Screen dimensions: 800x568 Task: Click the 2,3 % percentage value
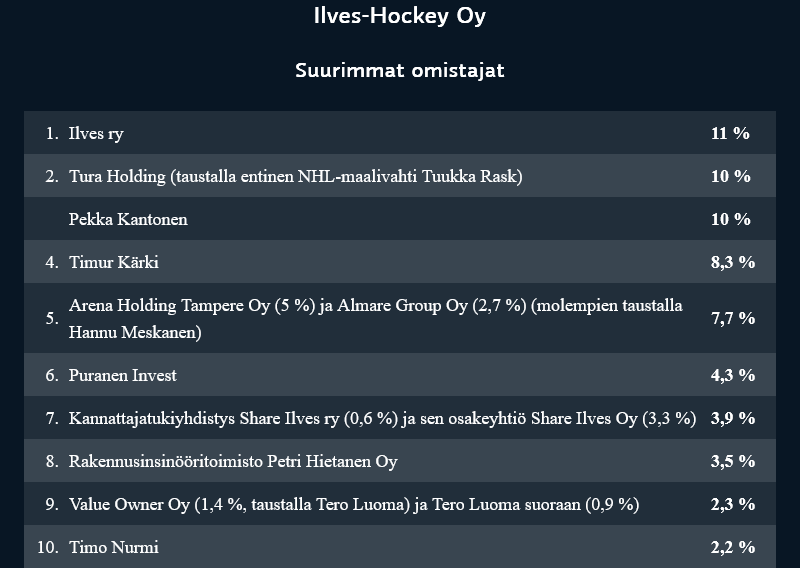click(732, 504)
